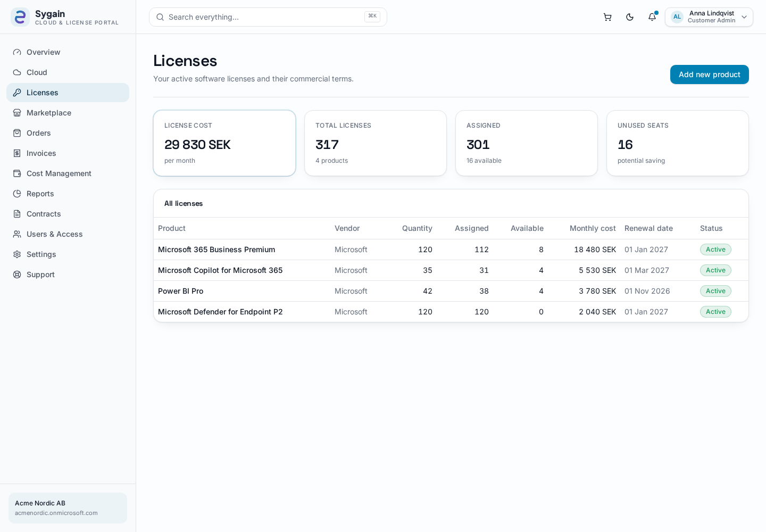Image resolution: width=766 pixels, height=532 pixels.
Task: Click the Marketplace store icon
Action: pyautogui.click(x=17, y=113)
